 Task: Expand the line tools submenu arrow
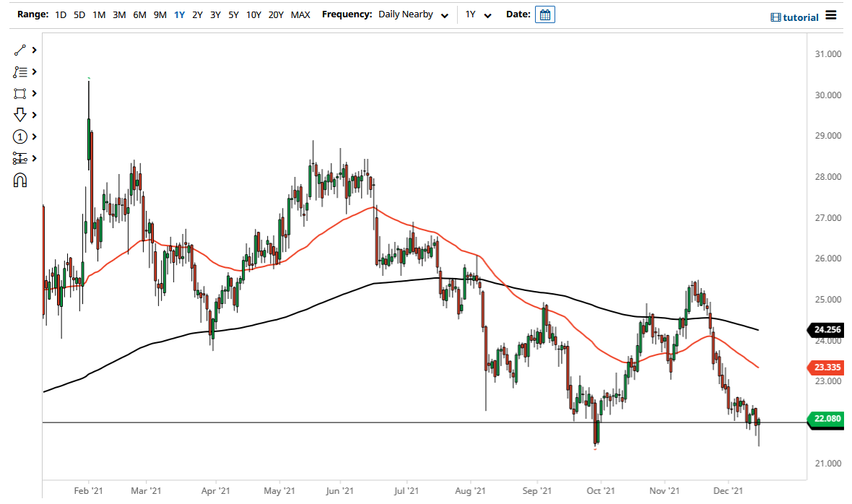click(x=34, y=50)
